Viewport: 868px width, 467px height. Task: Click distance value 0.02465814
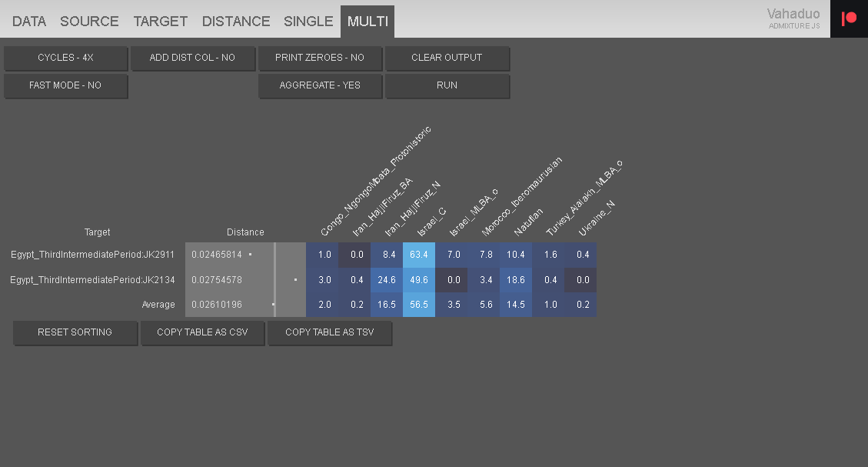(x=217, y=255)
